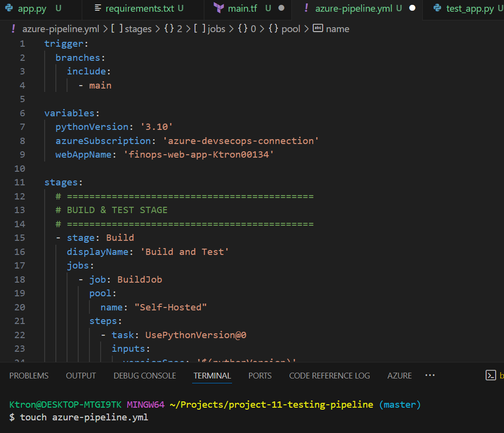This screenshot has width=504, height=433.
Task: Click the string icon before name breadcrumb
Action: click(x=318, y=29)
